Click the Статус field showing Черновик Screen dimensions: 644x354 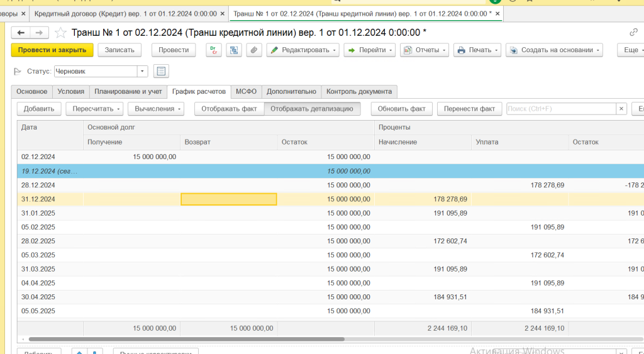(96, 71)
